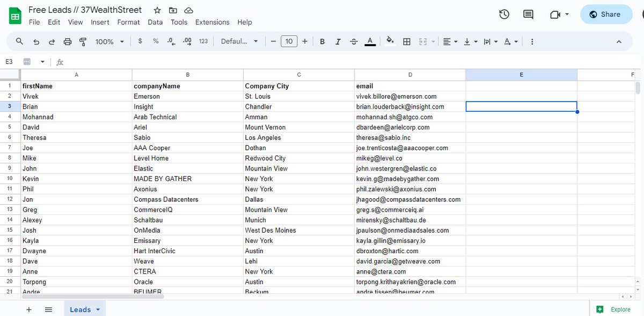This screenshot has height=316, width=644.
Task: Select the cell West Des Moines
Action: pyautogui.click(x=299, y=231)
